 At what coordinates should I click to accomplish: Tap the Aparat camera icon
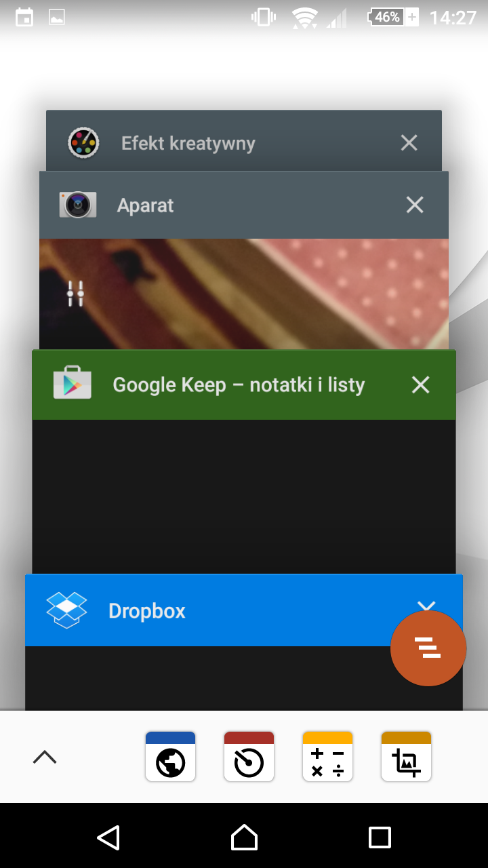(x=78, y=205)
